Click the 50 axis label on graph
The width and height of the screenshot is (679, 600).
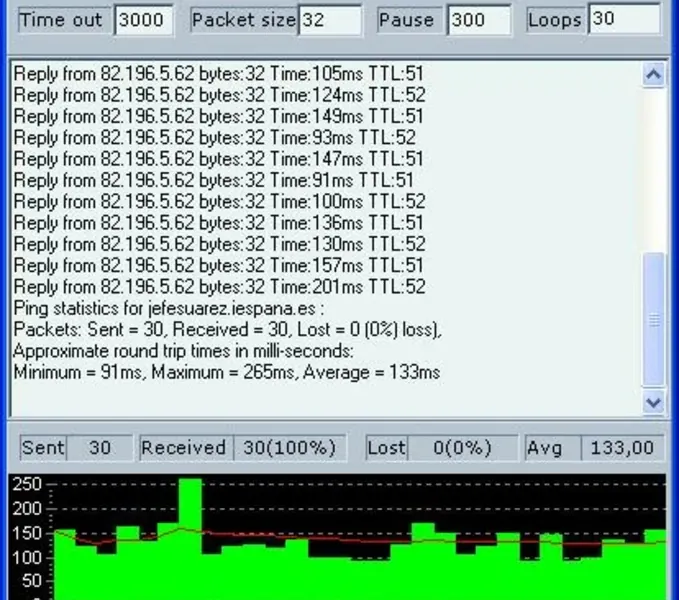point(32,581)
